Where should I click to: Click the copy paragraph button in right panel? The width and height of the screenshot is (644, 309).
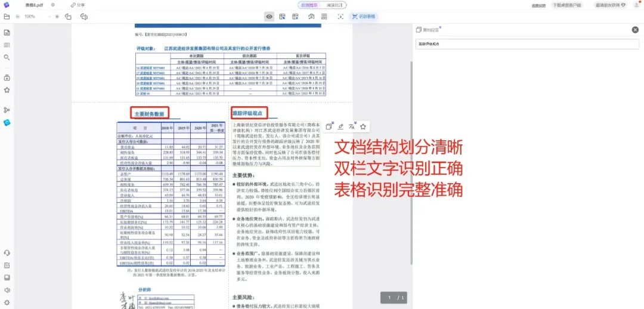click(x=428, y=30)
